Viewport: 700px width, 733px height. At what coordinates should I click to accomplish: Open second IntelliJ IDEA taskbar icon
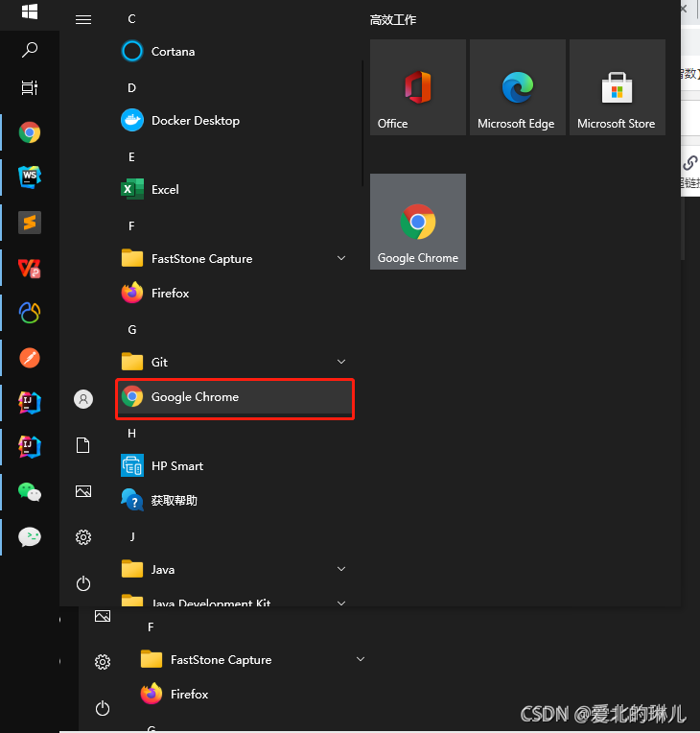pos(30,447)
